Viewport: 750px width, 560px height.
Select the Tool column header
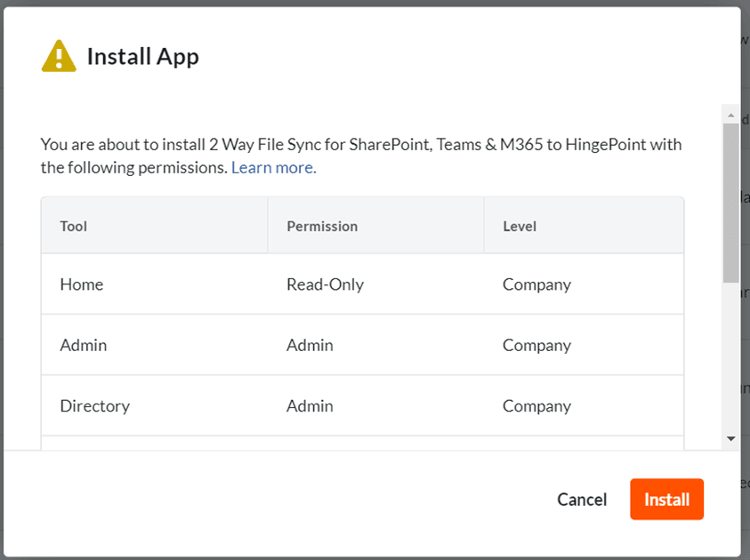coord(74,226)
